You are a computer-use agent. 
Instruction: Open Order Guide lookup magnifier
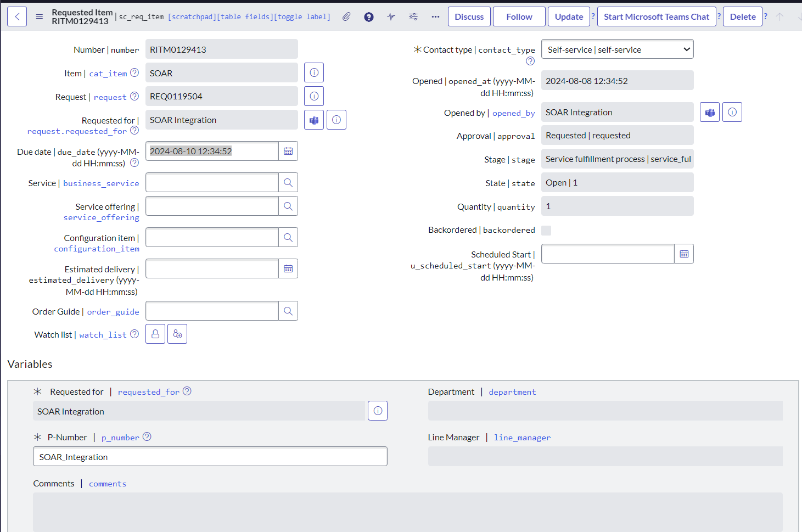(288, 311)
